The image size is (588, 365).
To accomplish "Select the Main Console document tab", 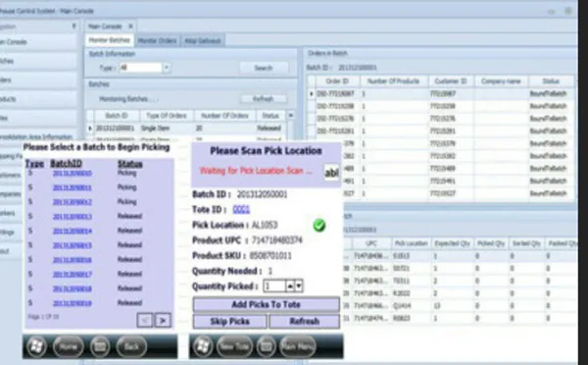I will point(106,26).
